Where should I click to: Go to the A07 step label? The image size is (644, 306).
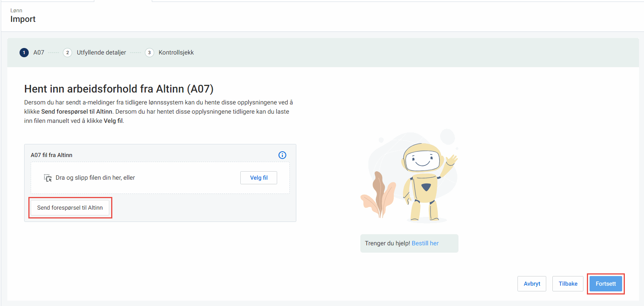click(39, 53)
